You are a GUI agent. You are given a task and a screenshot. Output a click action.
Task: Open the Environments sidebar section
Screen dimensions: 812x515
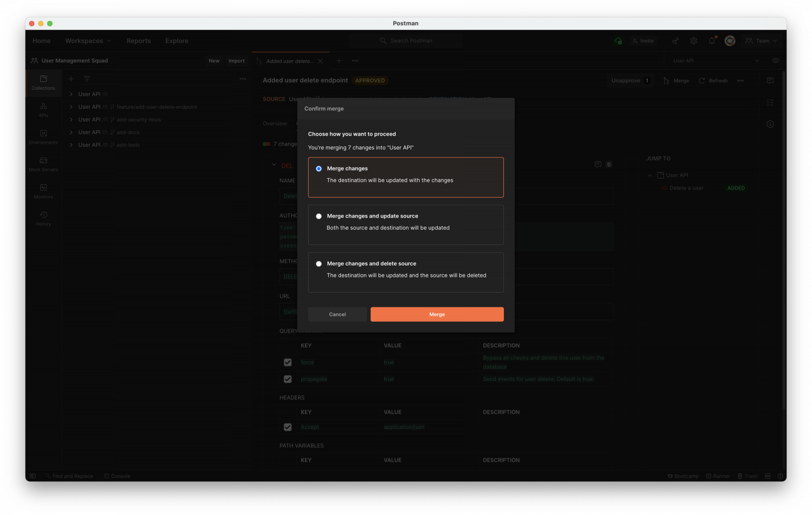pos(43,137)
